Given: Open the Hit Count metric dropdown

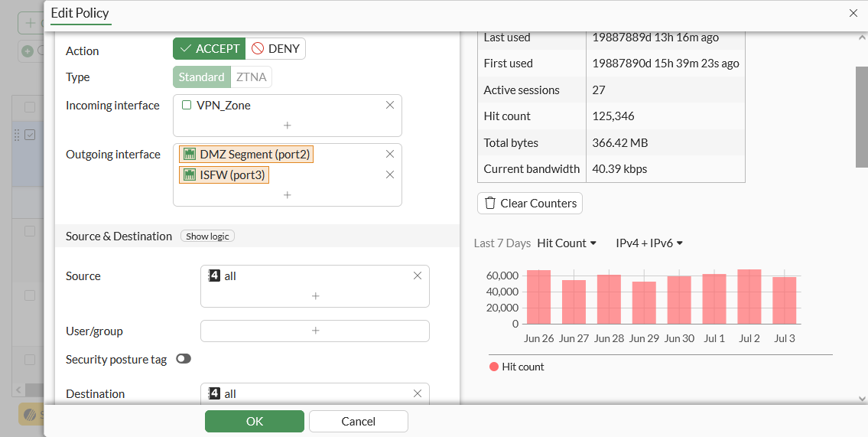Looking at the screenshot, I should coord(567,243).
